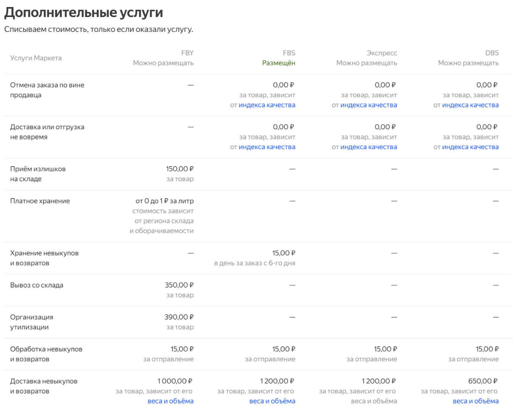The height and width of the screenshot is (410, 532).
Task: Click индекса качества link in Экспресс late delivery row
Action: (369, 147)
